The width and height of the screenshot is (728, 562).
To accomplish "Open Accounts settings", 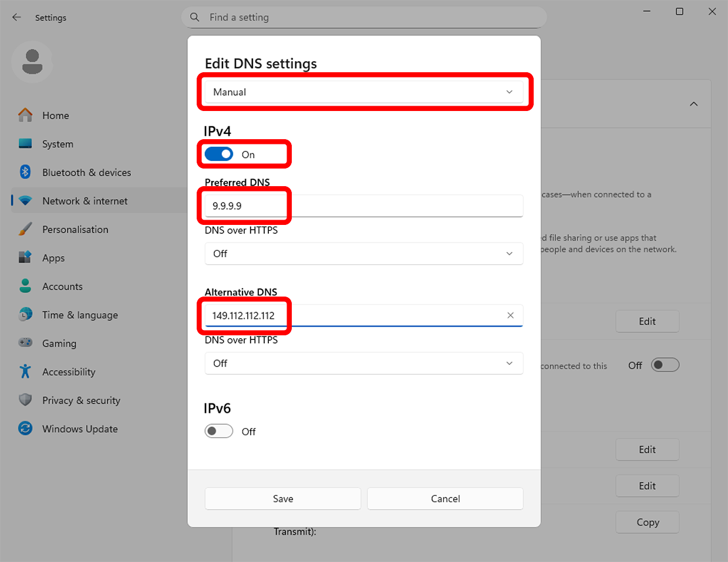I will 62,286.
